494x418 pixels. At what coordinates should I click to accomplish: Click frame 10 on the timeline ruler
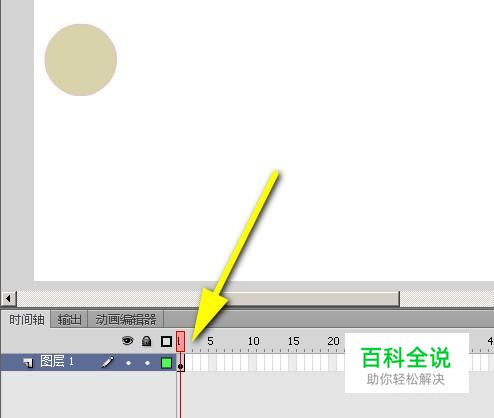tap(252, 342)
